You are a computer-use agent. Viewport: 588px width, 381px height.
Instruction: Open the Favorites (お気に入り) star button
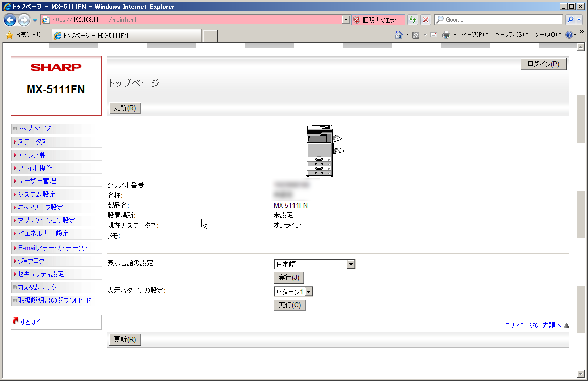24,35
